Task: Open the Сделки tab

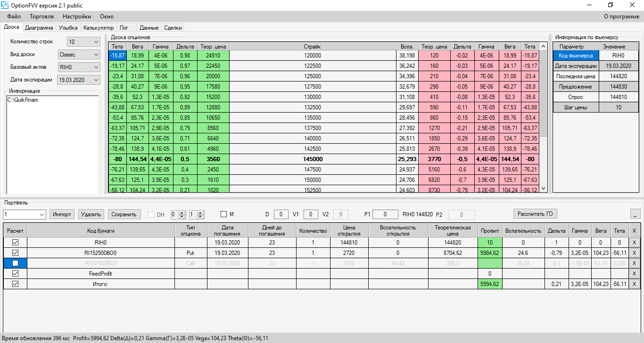Action: 173,28
